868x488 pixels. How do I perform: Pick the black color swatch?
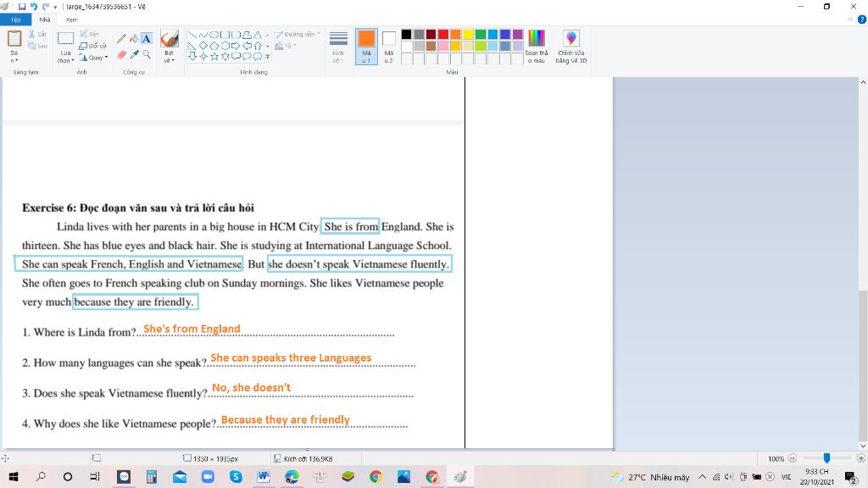coord(406,34)
